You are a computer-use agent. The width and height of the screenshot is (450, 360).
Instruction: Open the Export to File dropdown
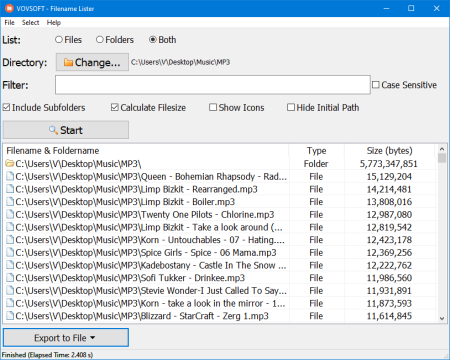[x=66, y=338]
